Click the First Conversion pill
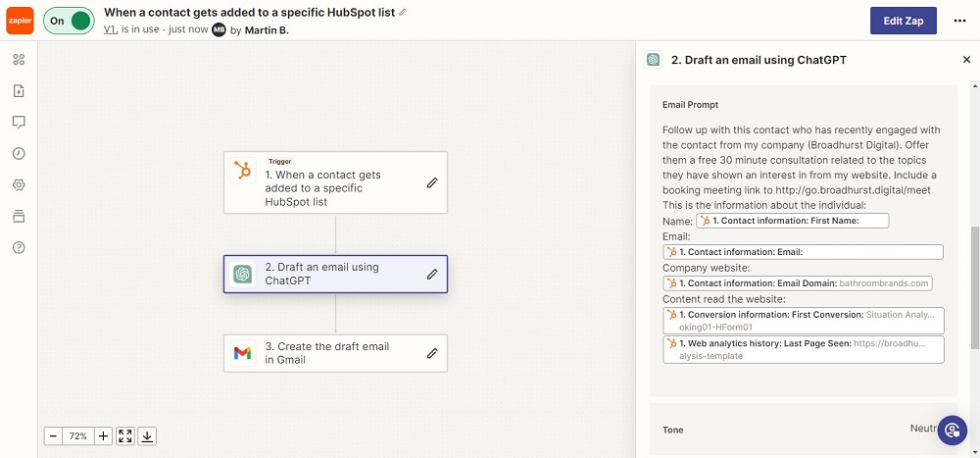 804,321
